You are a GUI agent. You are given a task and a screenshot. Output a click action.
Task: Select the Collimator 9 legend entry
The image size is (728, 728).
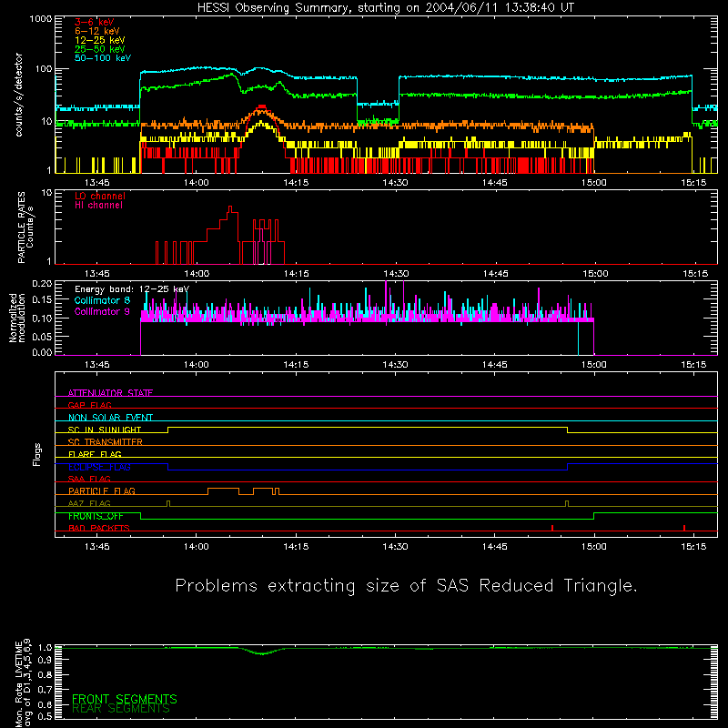(x=102, y=311)
